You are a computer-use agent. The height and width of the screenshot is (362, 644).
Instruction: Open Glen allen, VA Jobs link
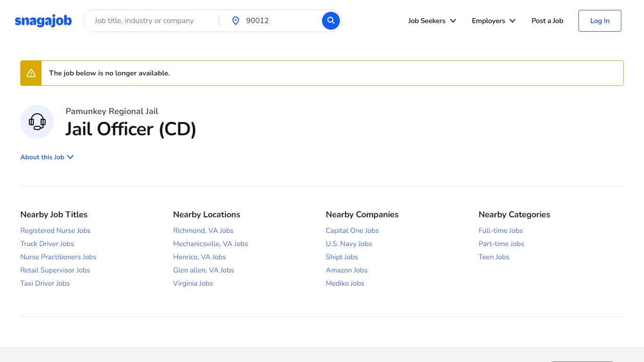204,270
